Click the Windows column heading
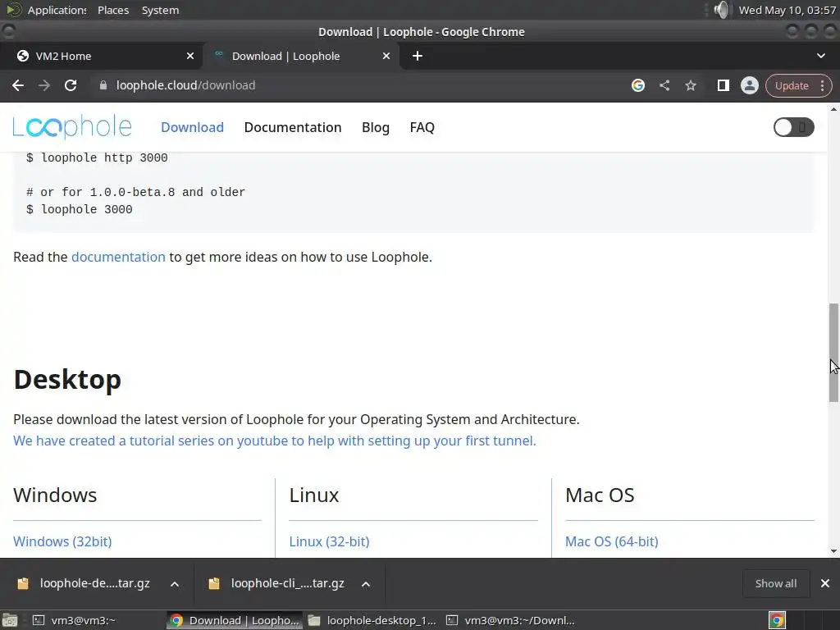The image size is (840, 630). pos(55,495)
